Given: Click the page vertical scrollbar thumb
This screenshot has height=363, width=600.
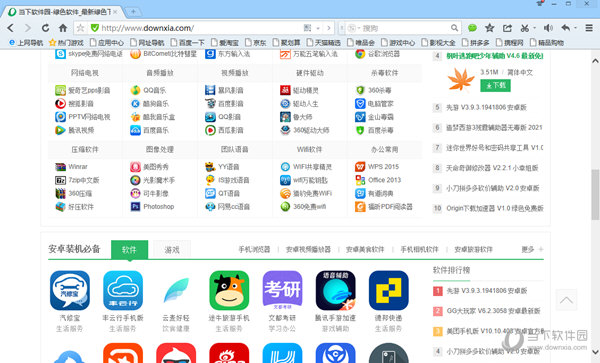Looking at the screenshot, I should click(x=595, y=194).
